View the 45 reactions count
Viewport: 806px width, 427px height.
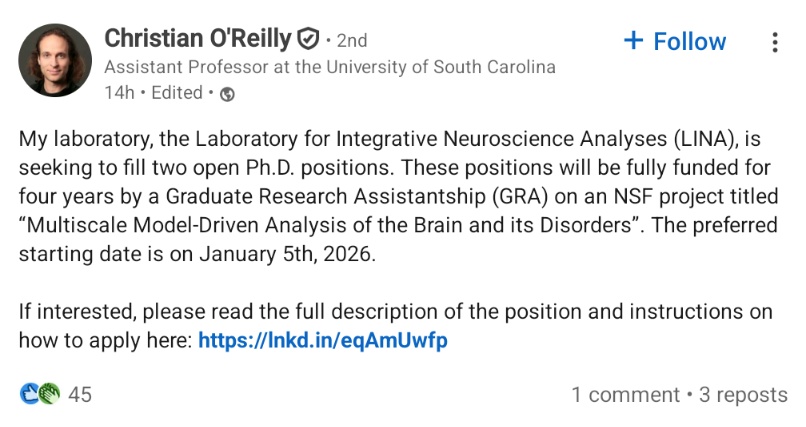(80, 395)
